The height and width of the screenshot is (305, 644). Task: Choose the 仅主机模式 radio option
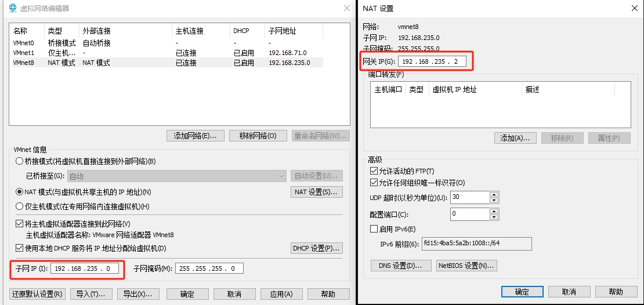click(x=20, y=206)
